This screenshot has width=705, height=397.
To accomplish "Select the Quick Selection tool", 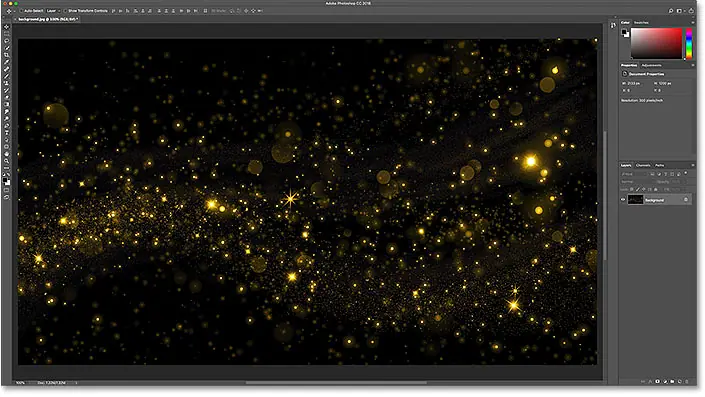I will pyautogui.click(x=6, y=48).
